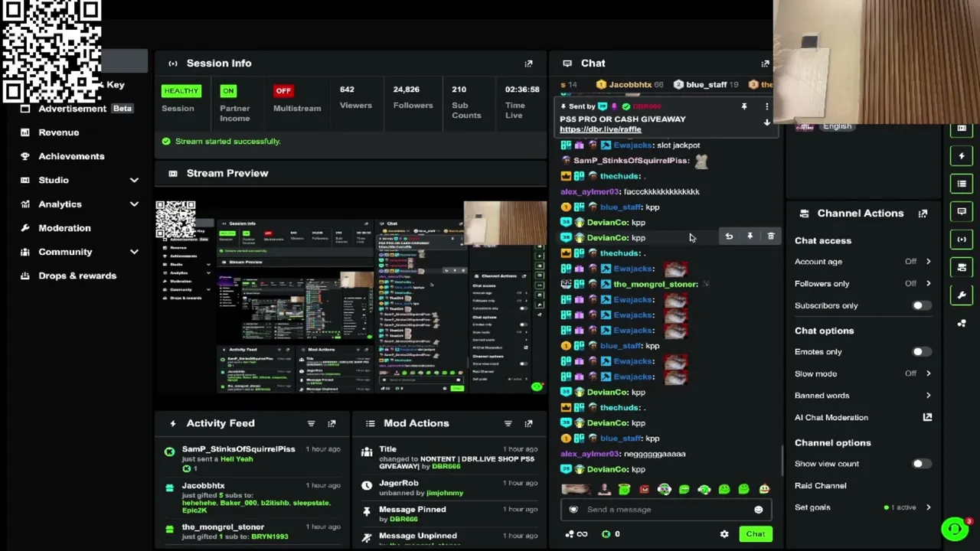This screenshot has width=980, height=551.
Task: Click the channel points icon in right sidebar
Action: coord(962,323)
